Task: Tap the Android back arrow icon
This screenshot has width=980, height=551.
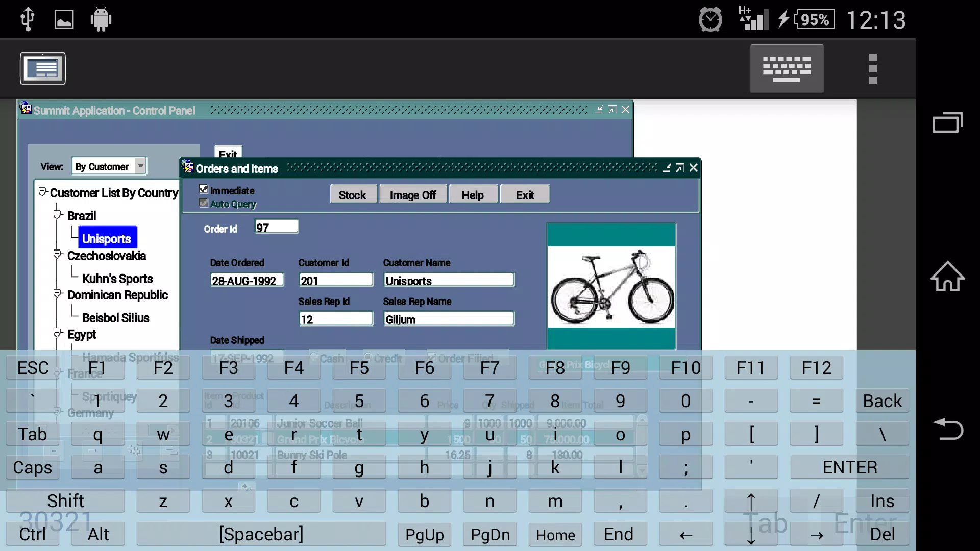Action: point(948,429)
